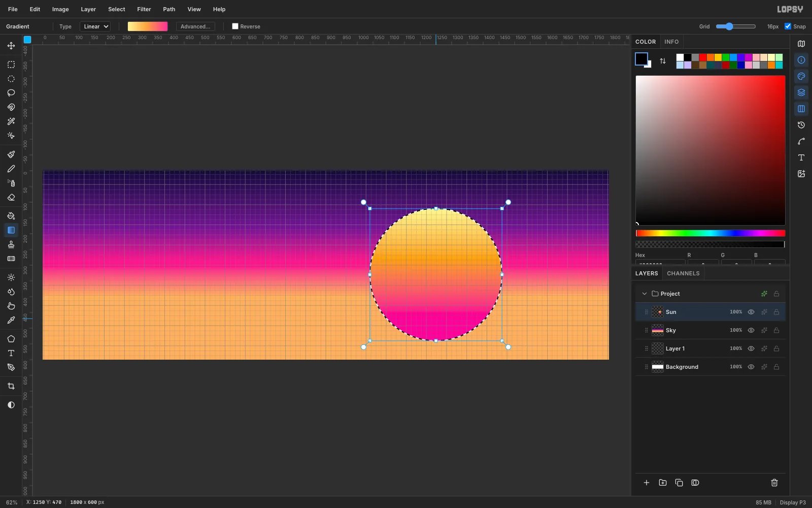Adjust the Grid size slider

[x=736, y=26]
